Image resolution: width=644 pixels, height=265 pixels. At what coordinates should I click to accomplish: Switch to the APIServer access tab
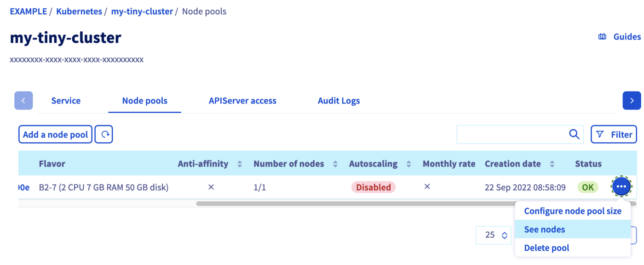pyautogui.click(x=242, y=100)
